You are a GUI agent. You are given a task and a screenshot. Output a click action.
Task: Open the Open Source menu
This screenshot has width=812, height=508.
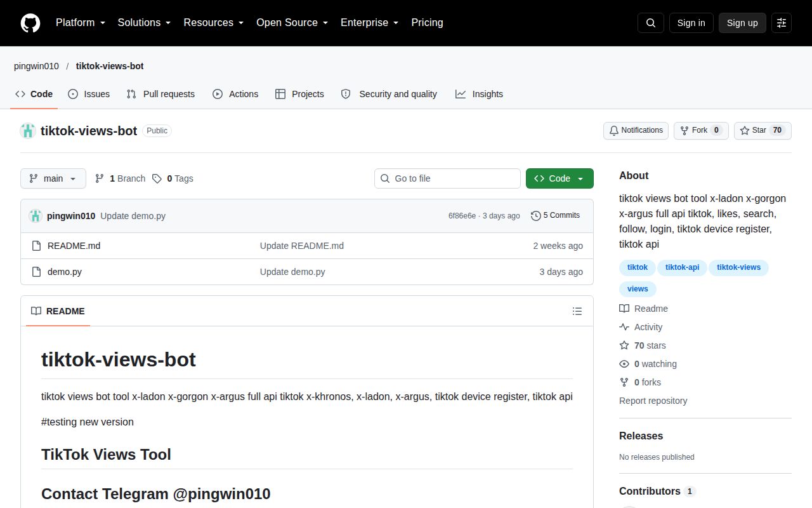click(x=292, y=22)
